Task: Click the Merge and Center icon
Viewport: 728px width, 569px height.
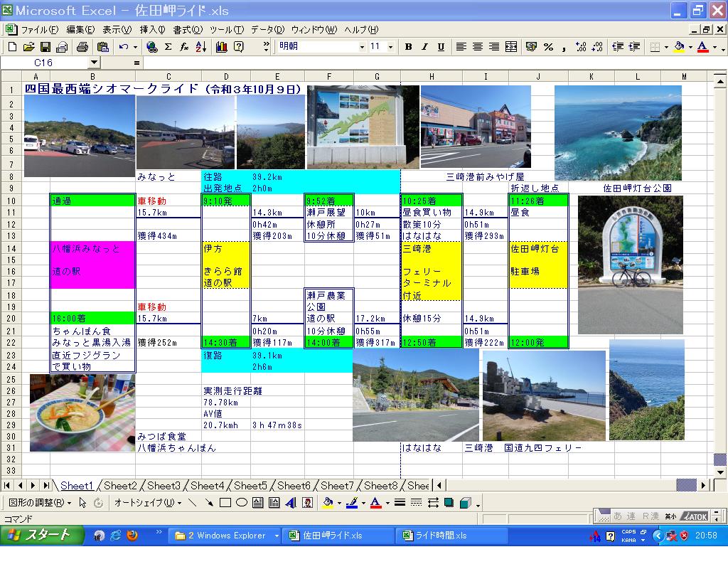Action: click(511, 47)
